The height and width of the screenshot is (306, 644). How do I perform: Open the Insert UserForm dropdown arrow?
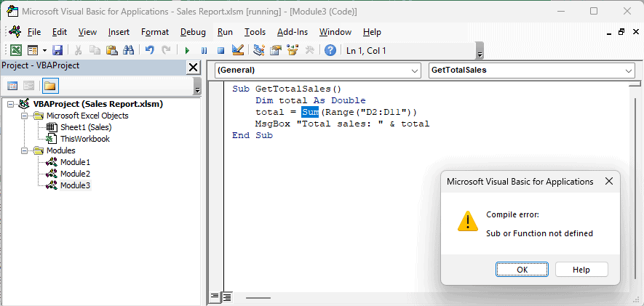44,50
